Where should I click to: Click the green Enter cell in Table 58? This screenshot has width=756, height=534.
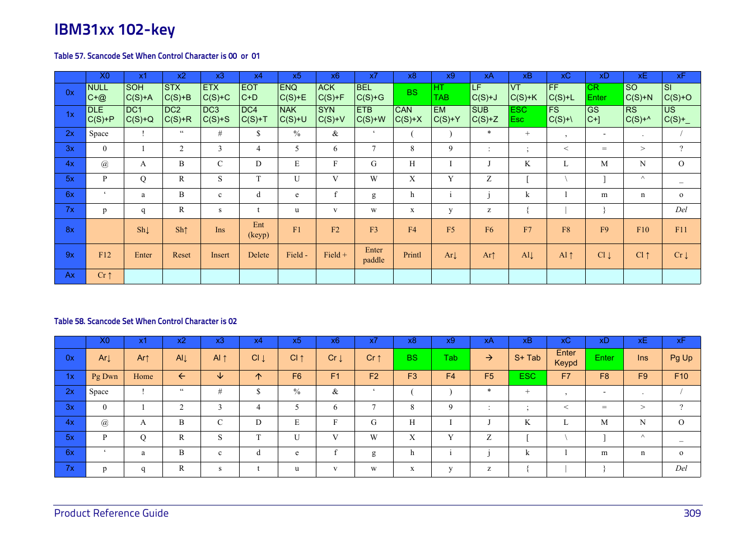pyautogui.click(x=604, y=358)
